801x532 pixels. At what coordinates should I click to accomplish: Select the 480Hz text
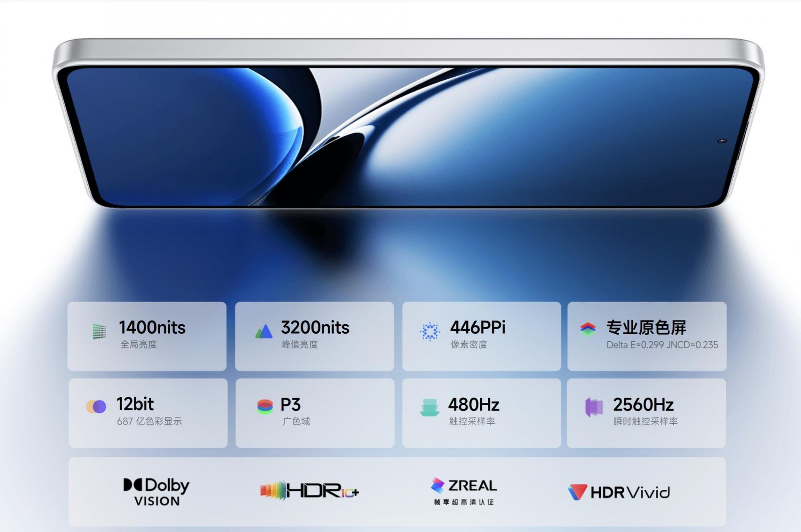point(474,405)
